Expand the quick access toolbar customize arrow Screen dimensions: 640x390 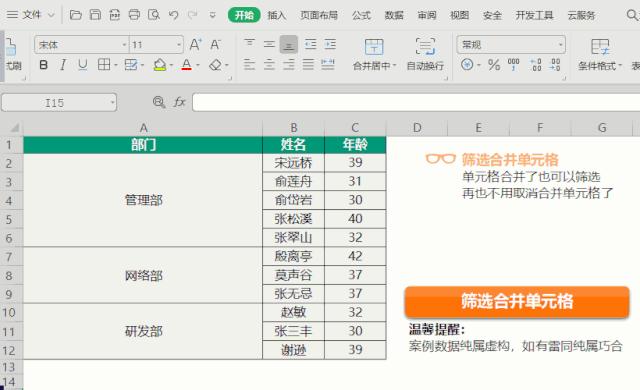tap(212, 16)
